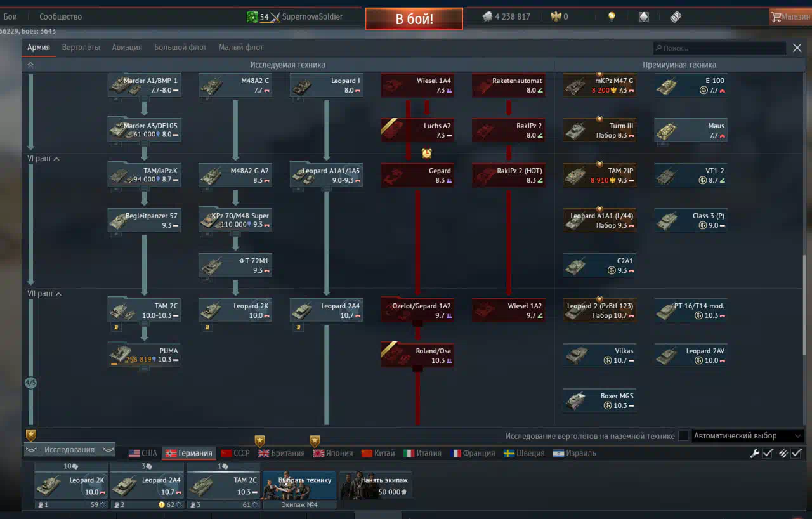
Task: Select the Leopard 2A4 in research tree
Action: (x=327, y=310)
